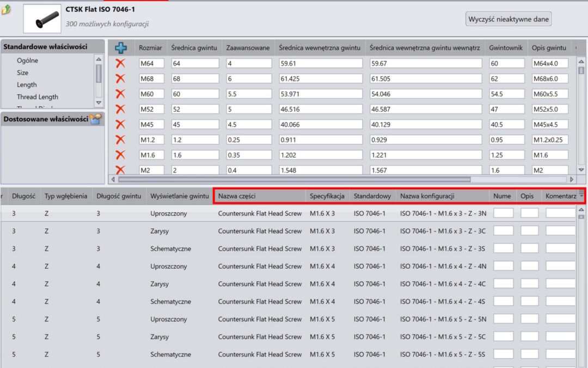Click Gwintownik field for M60 row

[x=506, y=94]
